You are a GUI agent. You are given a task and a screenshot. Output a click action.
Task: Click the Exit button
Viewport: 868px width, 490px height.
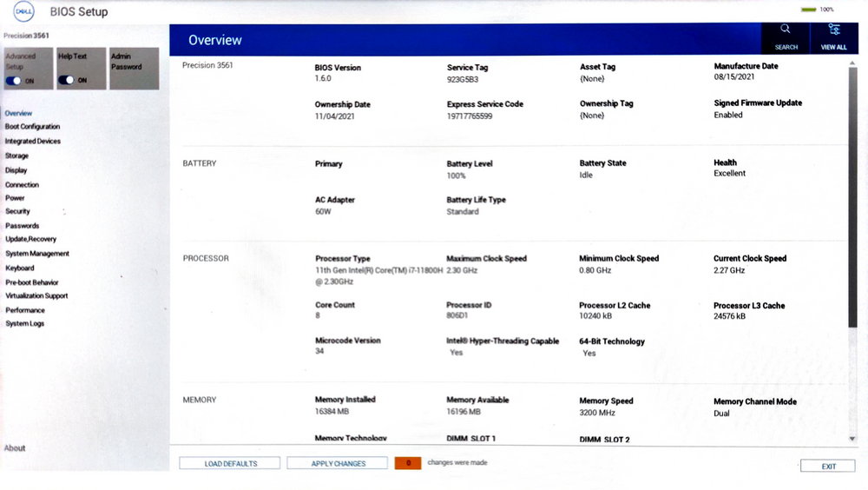coord(828,467)
